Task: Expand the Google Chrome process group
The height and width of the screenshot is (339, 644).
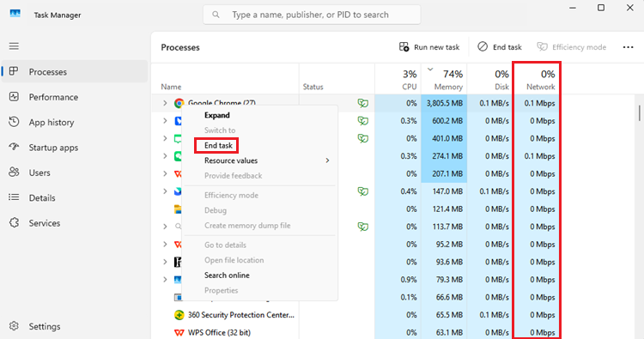Action: pos(165,103)
